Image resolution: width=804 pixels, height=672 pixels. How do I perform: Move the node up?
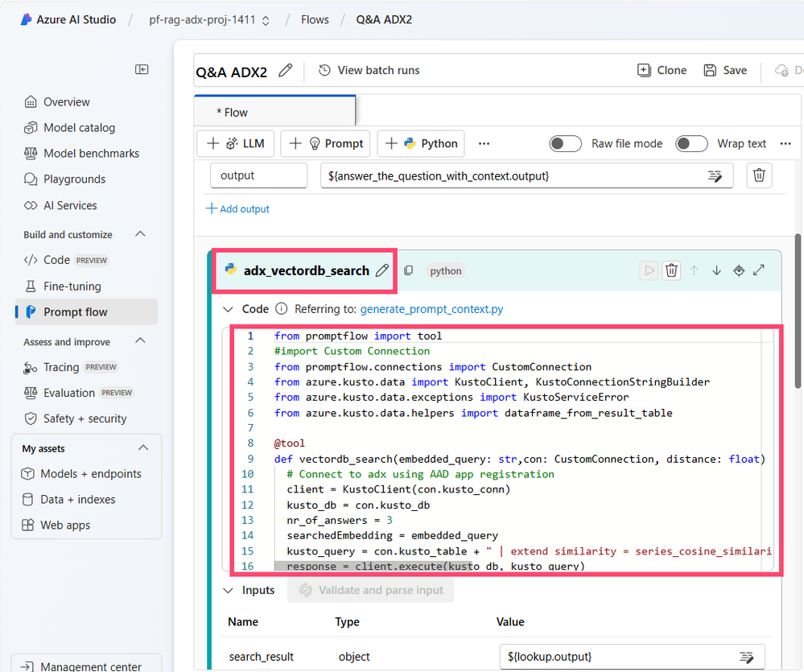pos(694,270)
